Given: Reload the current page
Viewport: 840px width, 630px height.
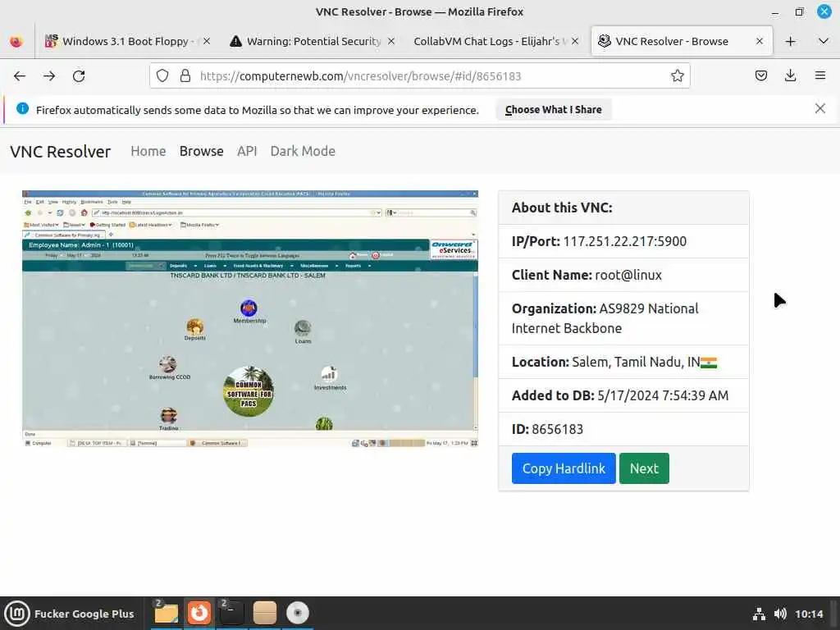Looking at the screenshot, I should 79,76.
